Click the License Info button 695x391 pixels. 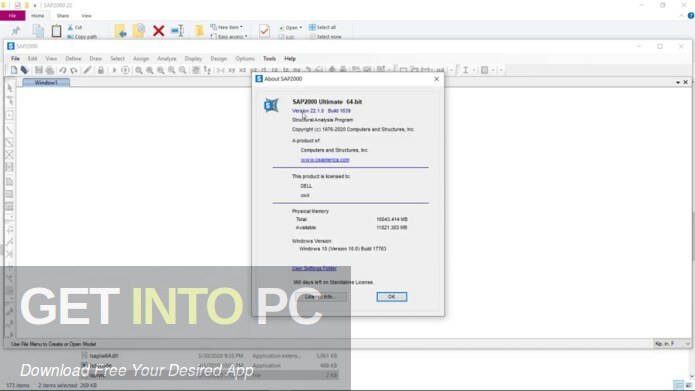coord(320,297)
